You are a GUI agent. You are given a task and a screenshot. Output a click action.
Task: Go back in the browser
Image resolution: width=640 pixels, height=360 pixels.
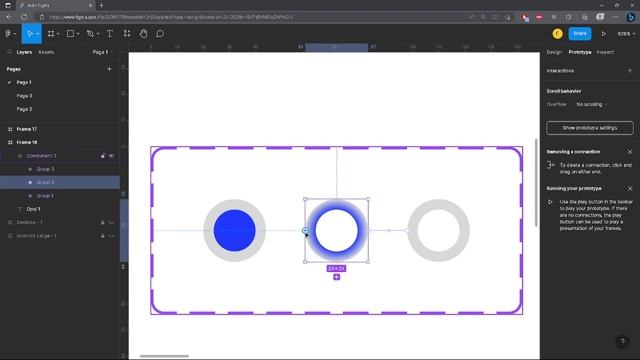click(x=9, y=17)
